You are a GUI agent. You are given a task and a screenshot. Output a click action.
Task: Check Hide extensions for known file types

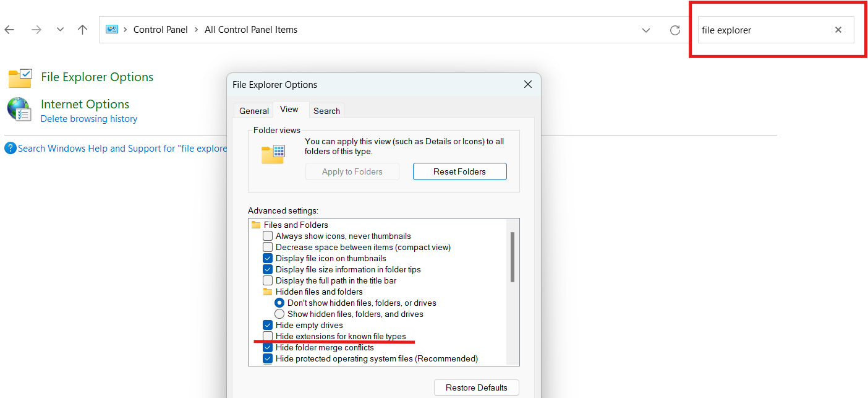click(268, 336)
